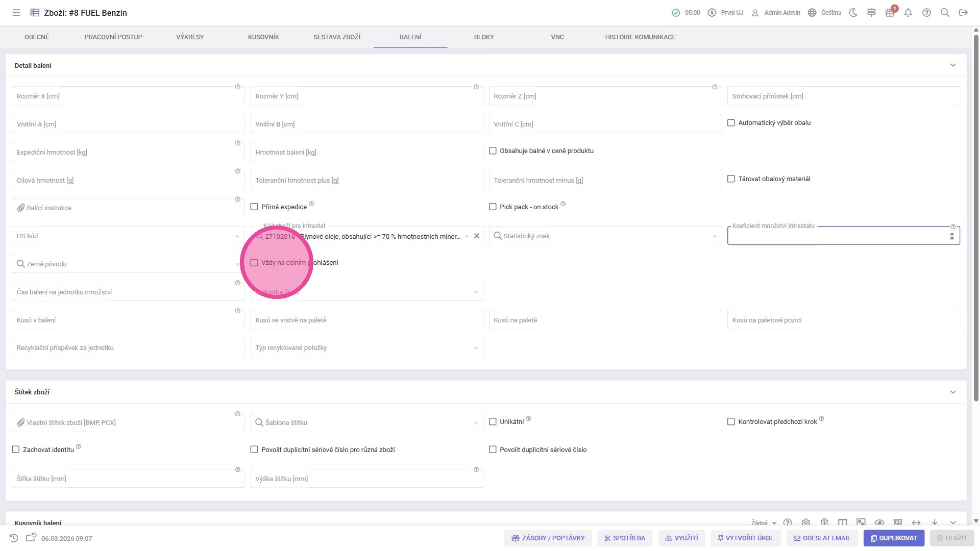
Task: Open help question mark in header
Action: click(926, 13)
